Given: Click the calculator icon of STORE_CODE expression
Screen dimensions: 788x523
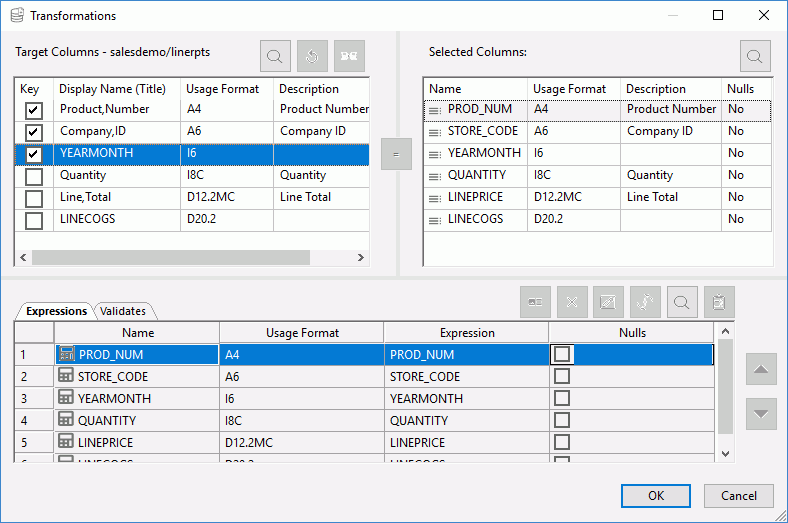Looking at the screenshot, I should click(66, 375).
